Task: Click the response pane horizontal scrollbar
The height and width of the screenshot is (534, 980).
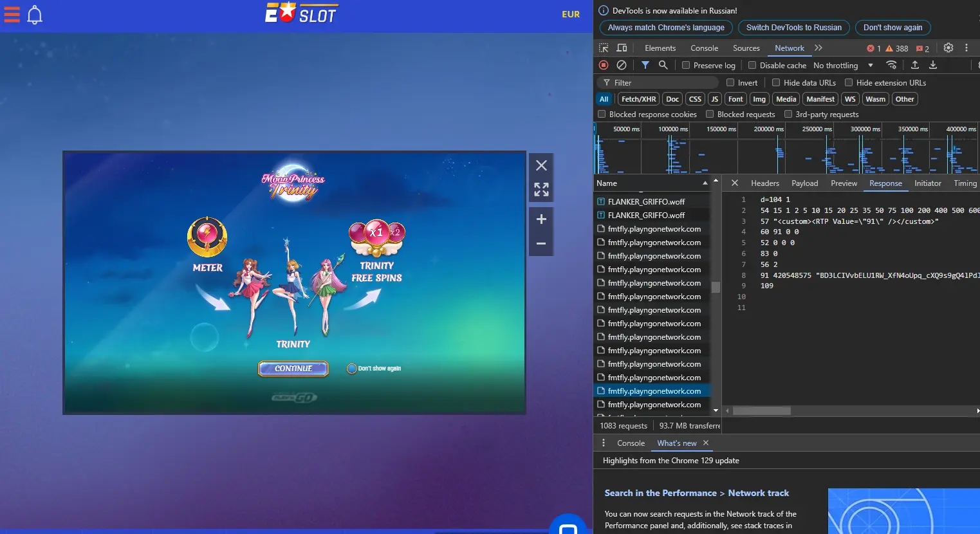Action: 762,410
